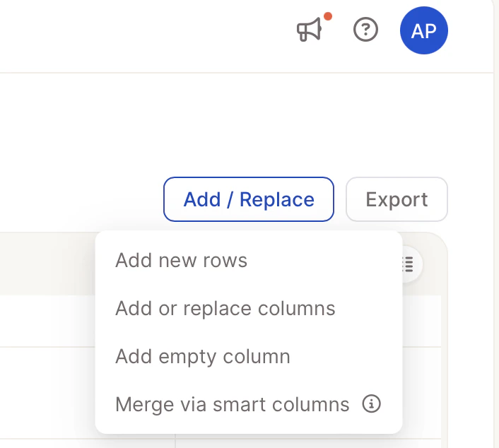Insert a blank column from the menu
Viewport: 499px width, 448px height.
203,356
